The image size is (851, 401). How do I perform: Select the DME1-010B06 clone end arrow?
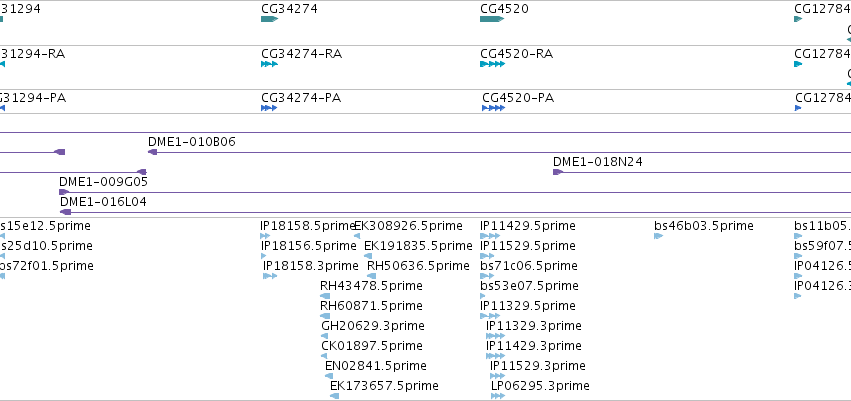coord(153,152)
